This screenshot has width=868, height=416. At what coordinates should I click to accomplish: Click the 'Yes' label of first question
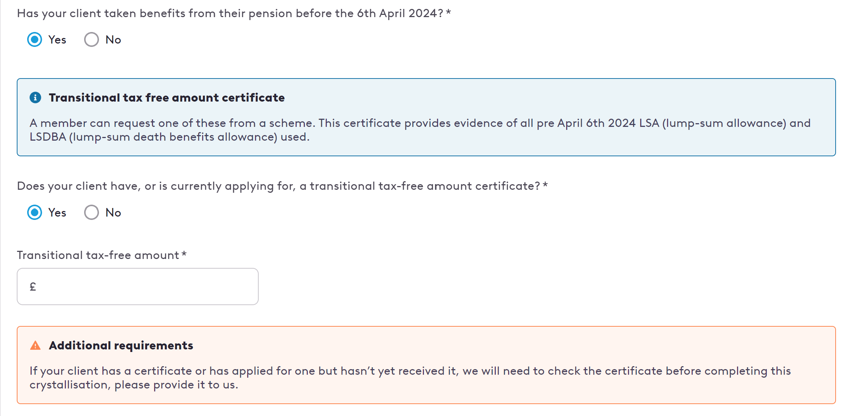[57, 40]
